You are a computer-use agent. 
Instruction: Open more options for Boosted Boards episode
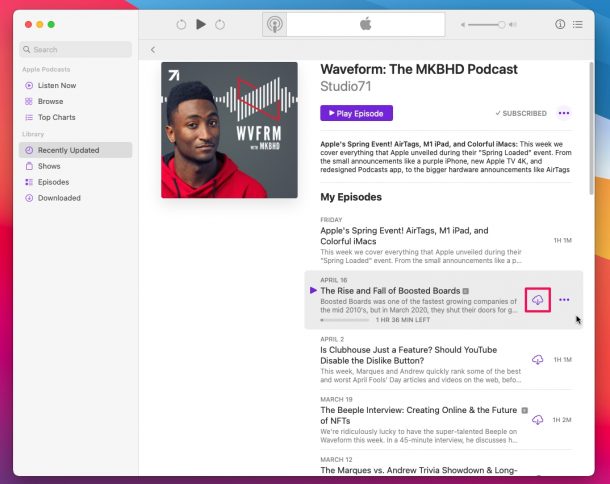(564, 299)
